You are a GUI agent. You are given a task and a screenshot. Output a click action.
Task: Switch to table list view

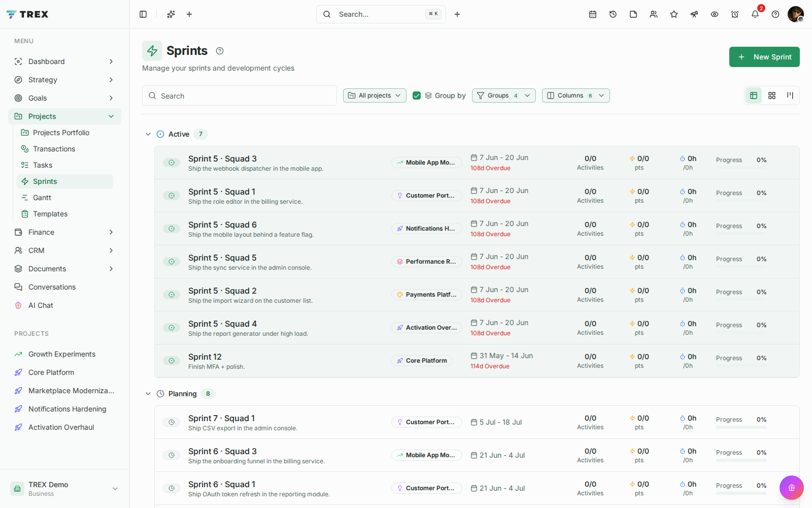coord(754,96)
